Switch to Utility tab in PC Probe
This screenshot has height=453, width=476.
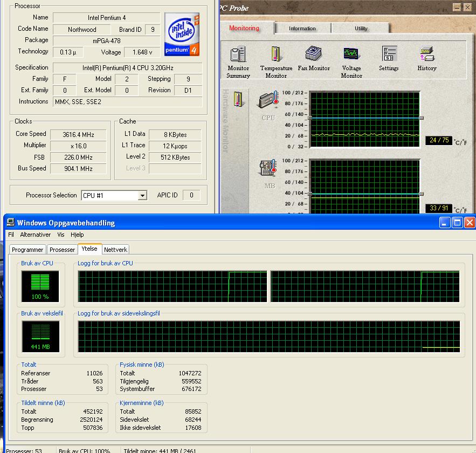(361, 28)
